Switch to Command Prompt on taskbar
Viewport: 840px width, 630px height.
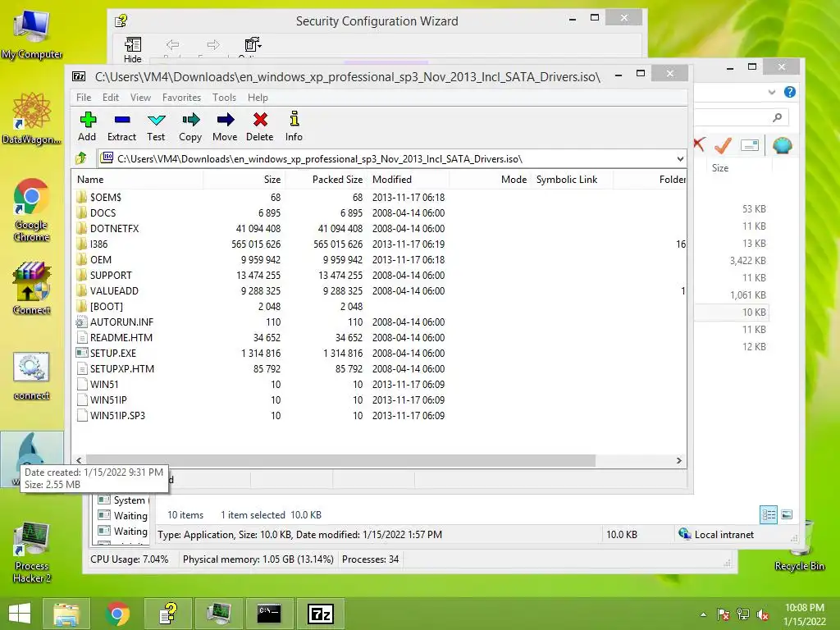pos(269,614)
